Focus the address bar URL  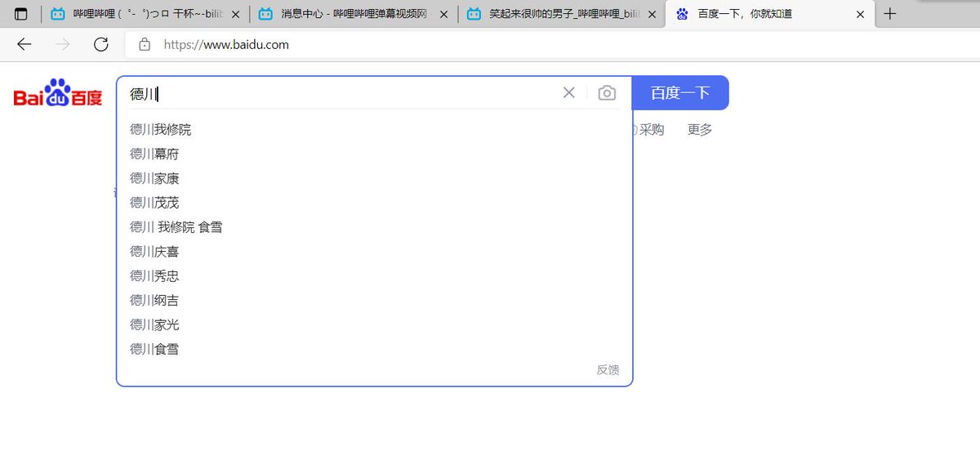[226, 45]
